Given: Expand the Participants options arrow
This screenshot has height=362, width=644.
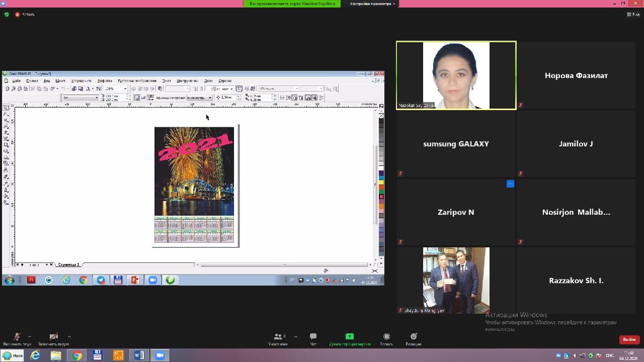Looking at the screenshot, I should [295, 336].
